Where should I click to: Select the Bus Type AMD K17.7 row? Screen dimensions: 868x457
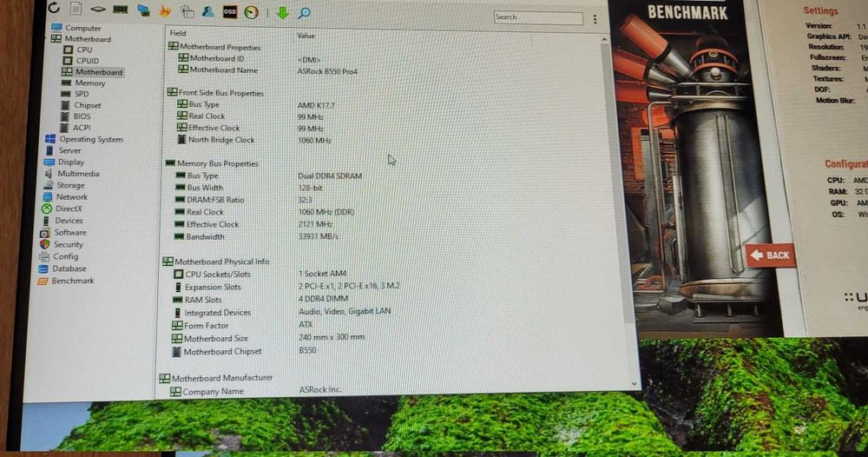(x=256, y=105)
